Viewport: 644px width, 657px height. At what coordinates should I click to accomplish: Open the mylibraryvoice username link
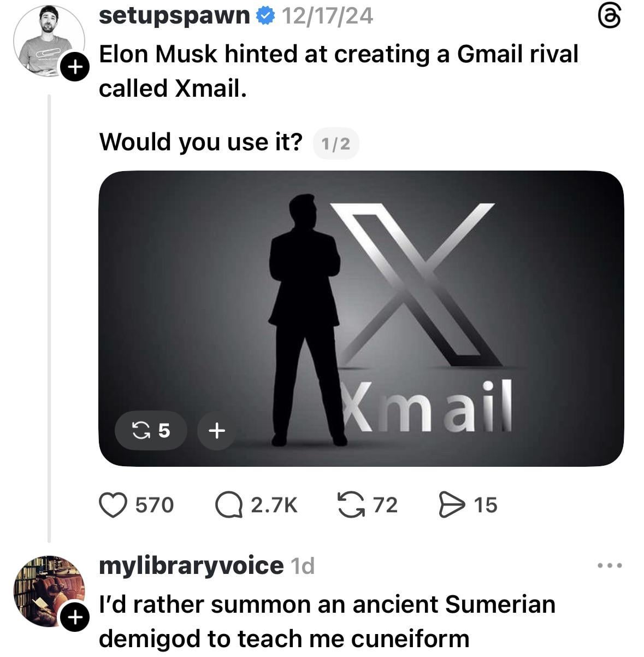[x=191, y=565]
